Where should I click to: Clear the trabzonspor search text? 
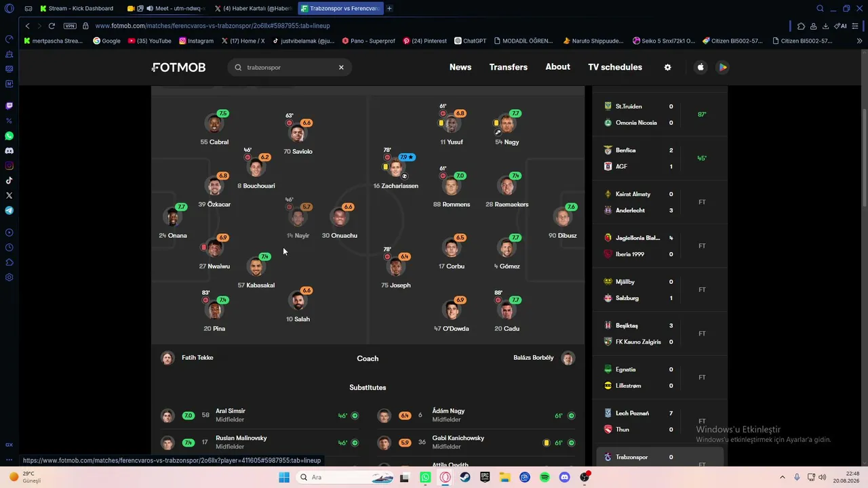click(x=341, y=67)
